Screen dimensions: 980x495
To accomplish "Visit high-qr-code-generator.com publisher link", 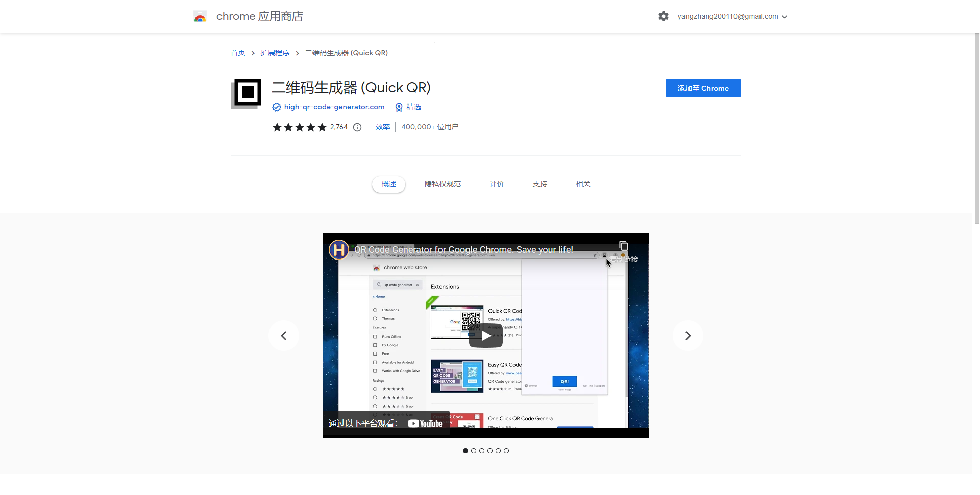I will coord(334,107).
